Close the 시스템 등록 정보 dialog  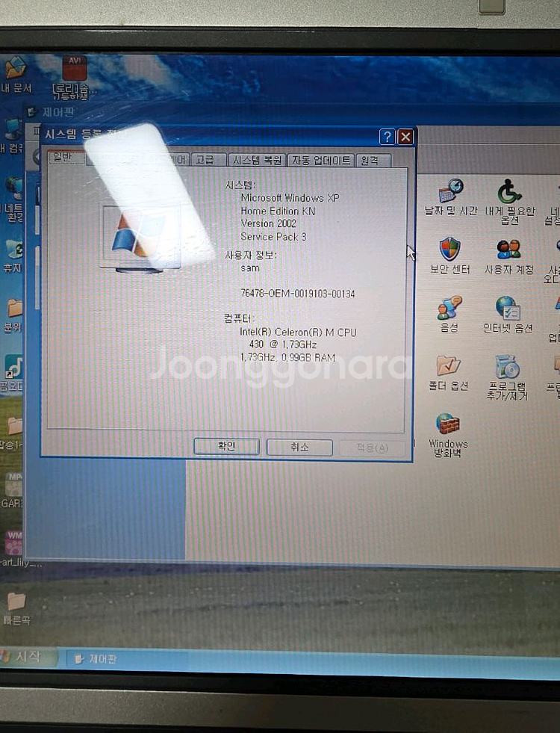[x=405, y=137]
